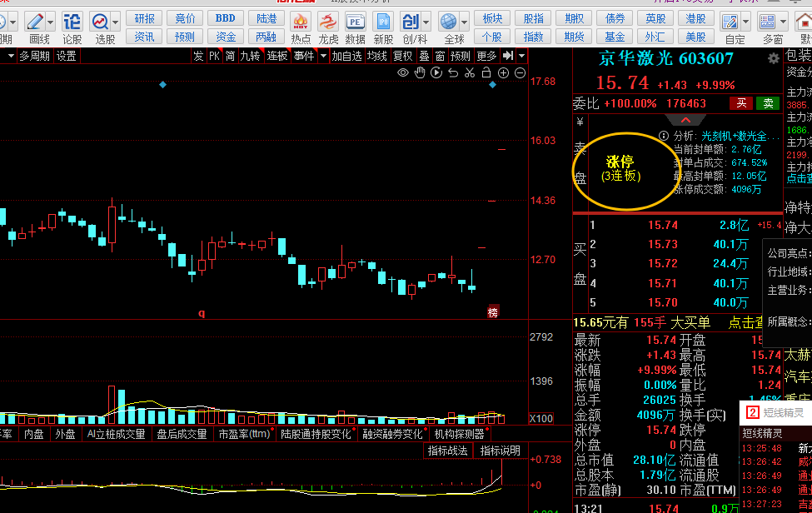Expand the 创/科 dropdown arrow

click(x=426, y=22)
